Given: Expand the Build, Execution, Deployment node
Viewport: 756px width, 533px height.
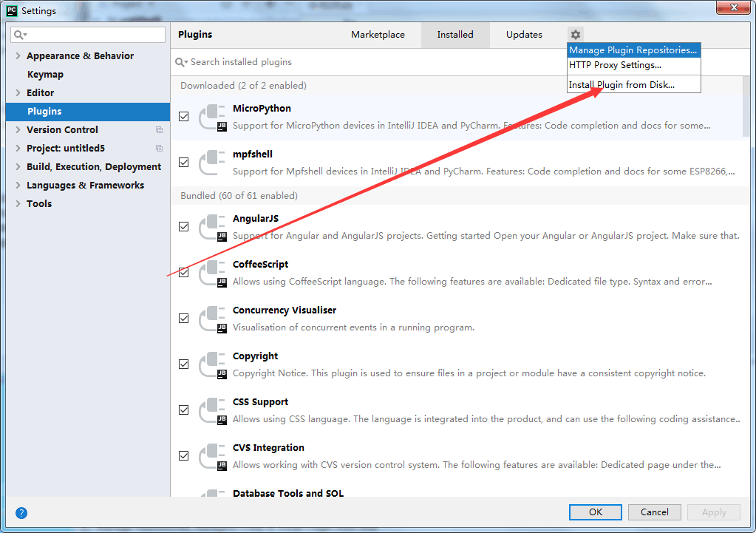Looking at the screenshot, I should tap(18, 167).
